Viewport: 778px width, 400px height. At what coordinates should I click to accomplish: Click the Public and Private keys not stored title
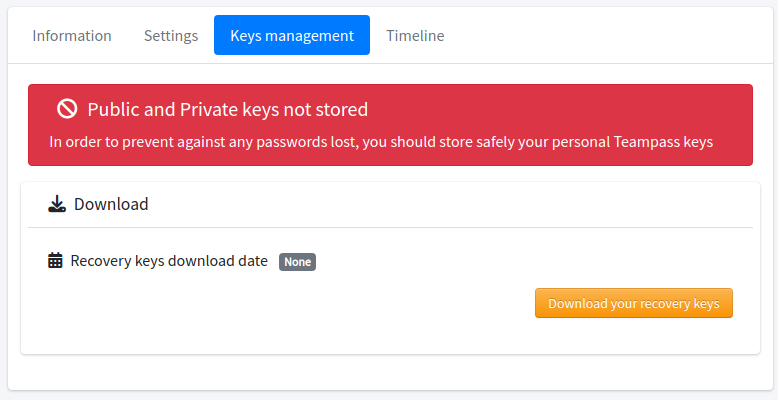pos(228,109)
